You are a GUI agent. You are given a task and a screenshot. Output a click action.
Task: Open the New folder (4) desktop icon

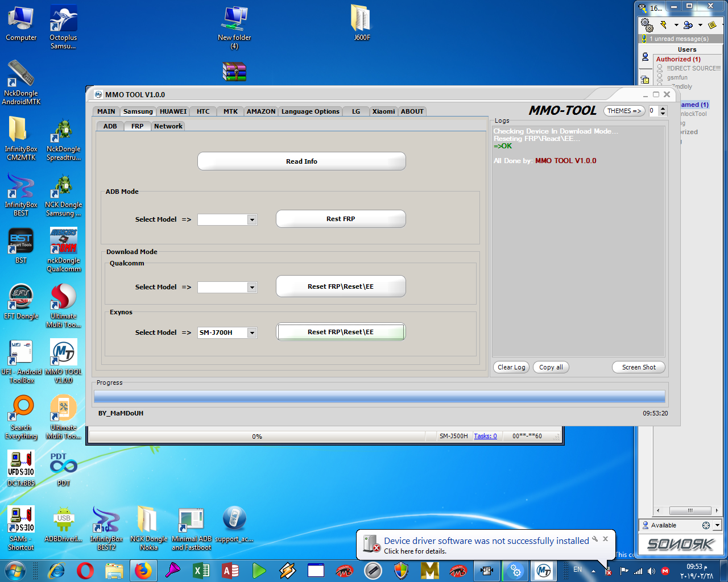pyautogui.click(x=234, y=27)
